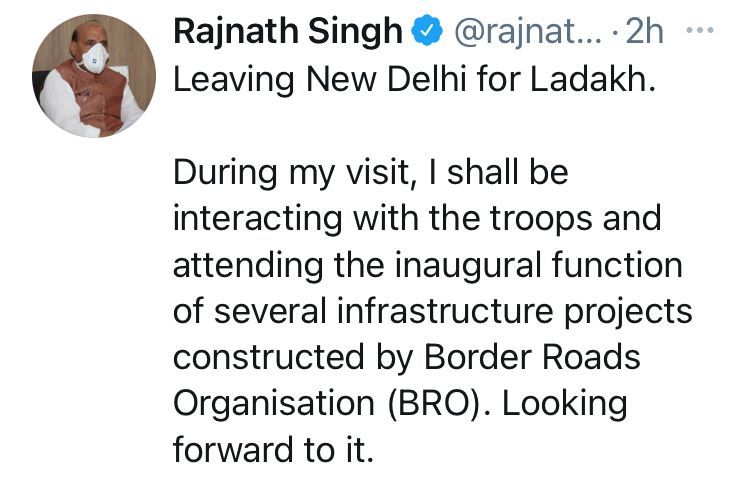
Task: Click the line 'Leaving New Delhi for Ladakh.'
Action: (415, 79)
